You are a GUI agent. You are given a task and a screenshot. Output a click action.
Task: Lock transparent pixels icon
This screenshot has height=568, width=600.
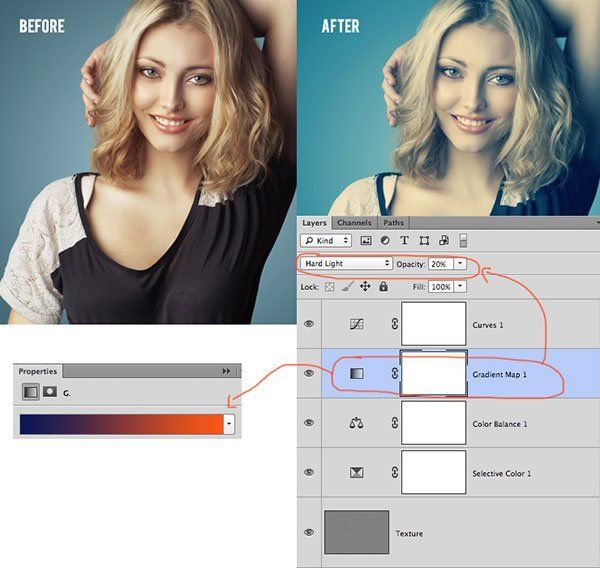click(x=329, y=287)
